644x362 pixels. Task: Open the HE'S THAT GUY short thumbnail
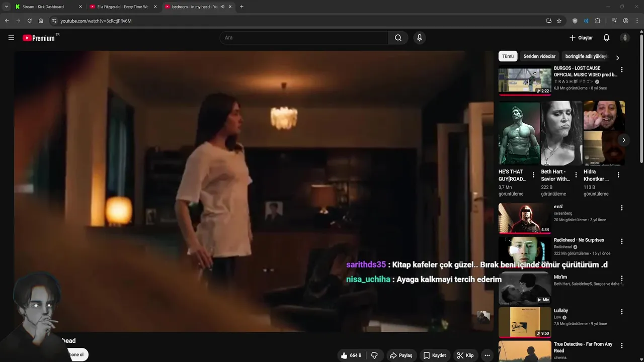(x=519, y=133)
